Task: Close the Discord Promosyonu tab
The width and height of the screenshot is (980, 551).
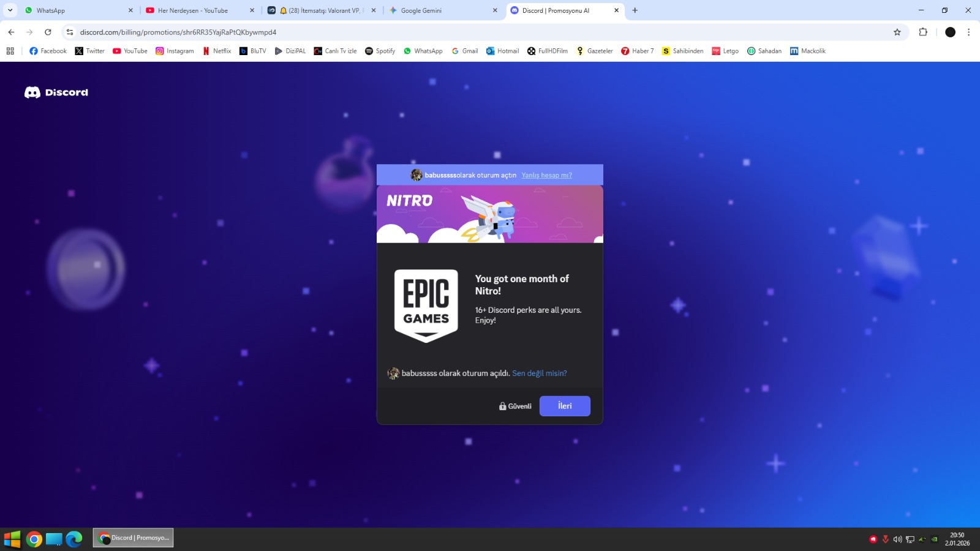Action: (616, 10)
